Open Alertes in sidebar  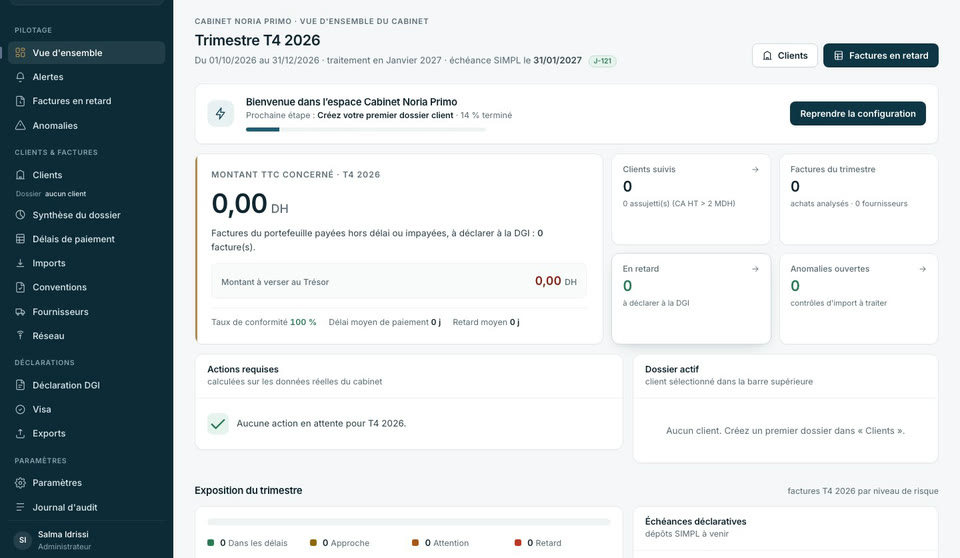(x=87, y=77)
